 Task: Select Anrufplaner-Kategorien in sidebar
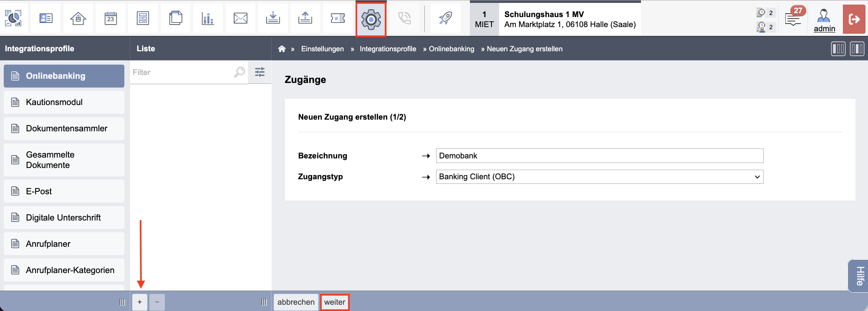click(x=64, y=270)
